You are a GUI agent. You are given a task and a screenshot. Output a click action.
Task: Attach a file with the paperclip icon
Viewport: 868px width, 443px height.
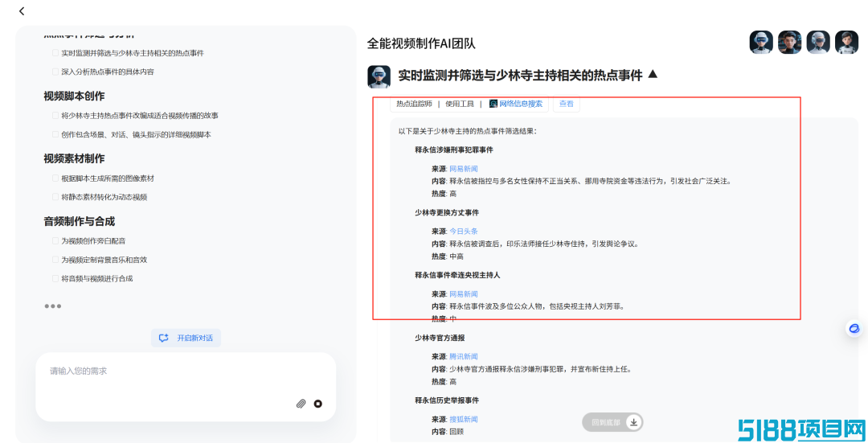pos(301,404)
